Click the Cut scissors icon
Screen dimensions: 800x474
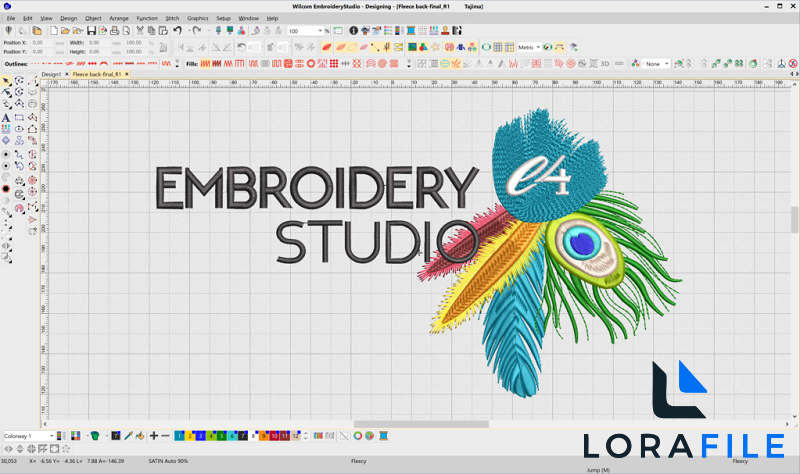coord(140,31)
